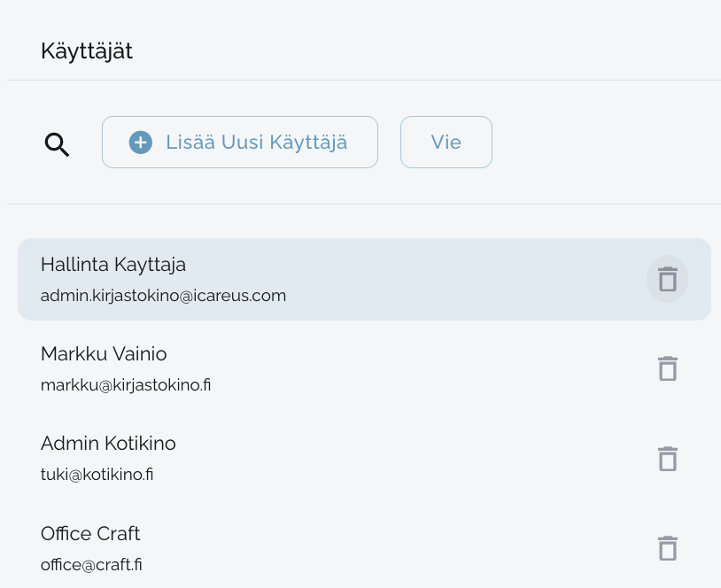Click the plus icon for adding a user
The height and width of the screenshot is (588, 721).
(141, 142)
